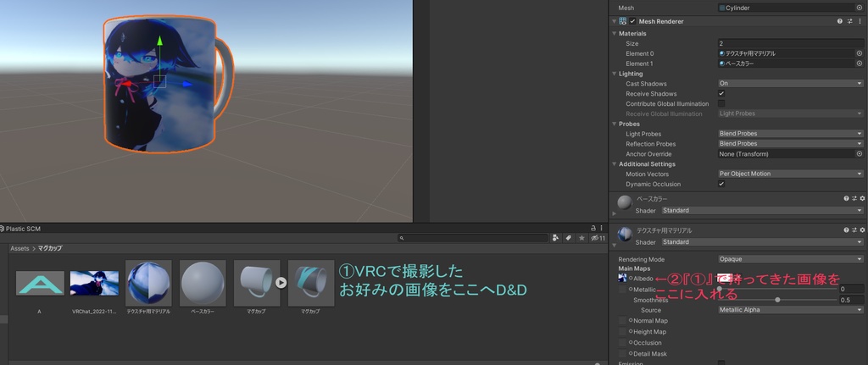Open presets for the テクスチャ用マテリアル material
868x365 pixels.
pos(854,230)
